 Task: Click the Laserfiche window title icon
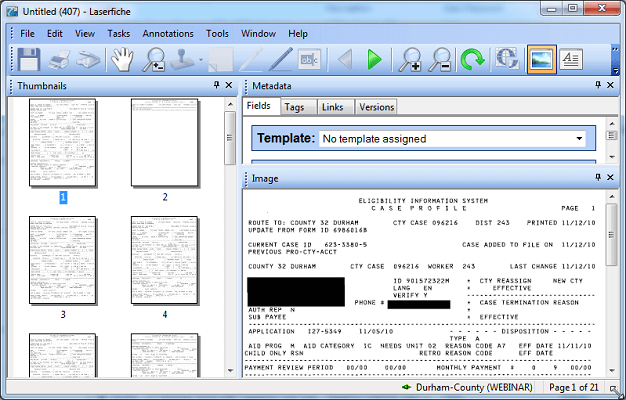(x=12, y=11)
